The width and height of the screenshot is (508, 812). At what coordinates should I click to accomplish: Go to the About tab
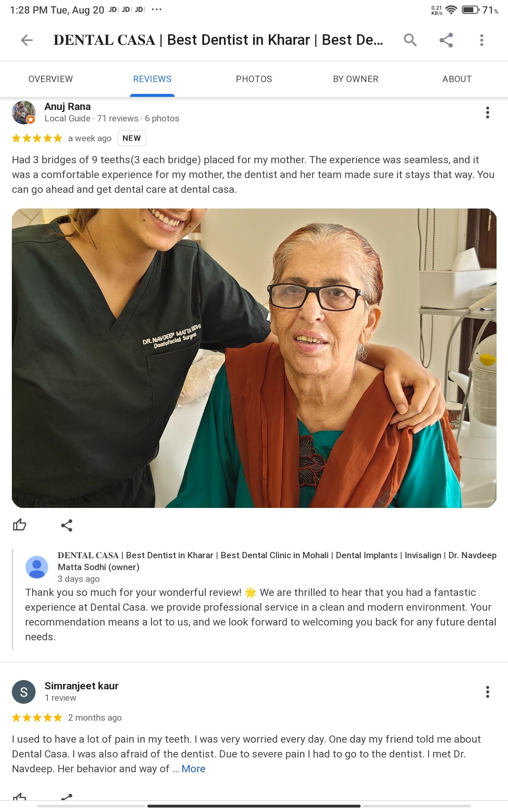pyautogui.click(x=457, y=79)
